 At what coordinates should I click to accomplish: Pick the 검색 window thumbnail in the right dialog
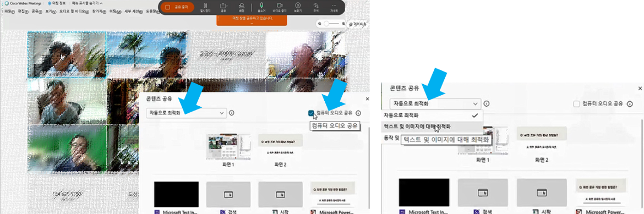[x=483, y=192]
